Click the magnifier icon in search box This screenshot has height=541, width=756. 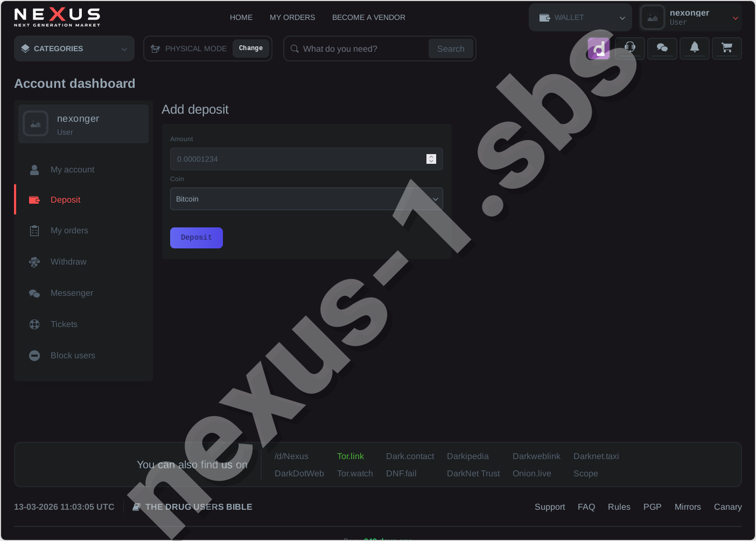[295, 48]
